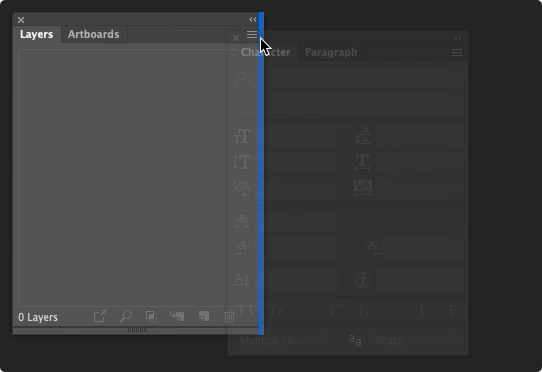
Task: Click the Locate Object magnifier icon
Action: pyautogui.click(x=126, y=316)
